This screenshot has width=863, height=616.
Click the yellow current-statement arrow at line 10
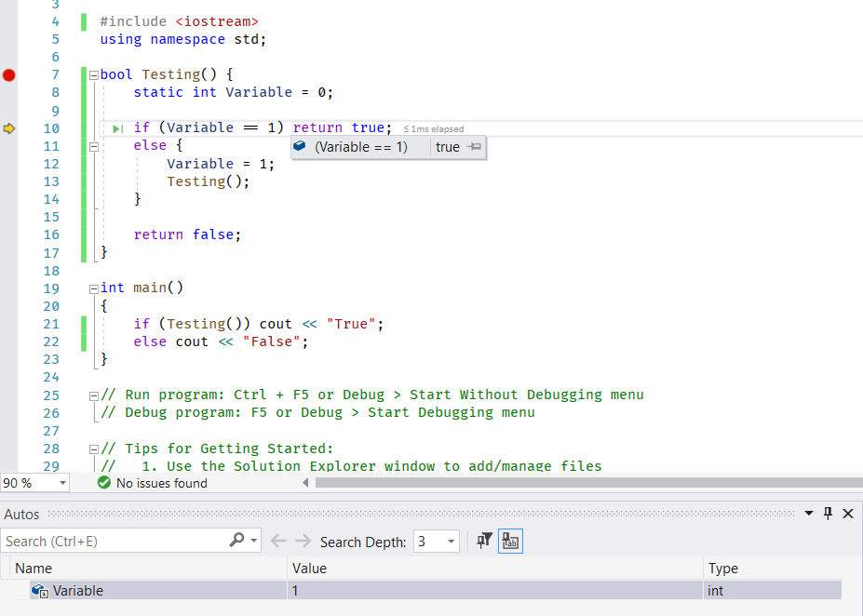[8, 128]
